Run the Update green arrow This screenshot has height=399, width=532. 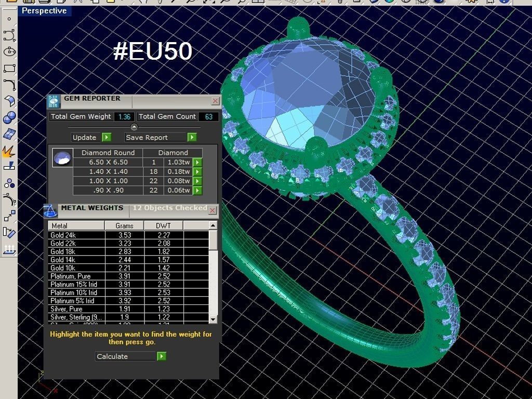pos(107,137)
